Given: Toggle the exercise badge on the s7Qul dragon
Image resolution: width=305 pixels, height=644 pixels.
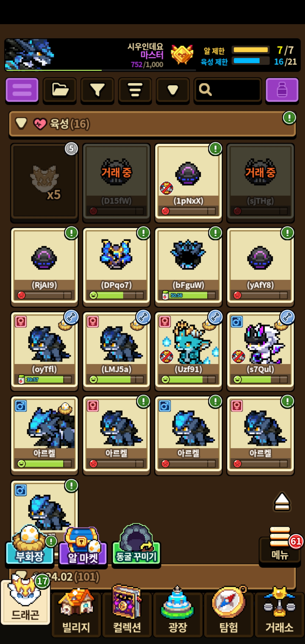Looking at the screenshot, I should (287, 317).
